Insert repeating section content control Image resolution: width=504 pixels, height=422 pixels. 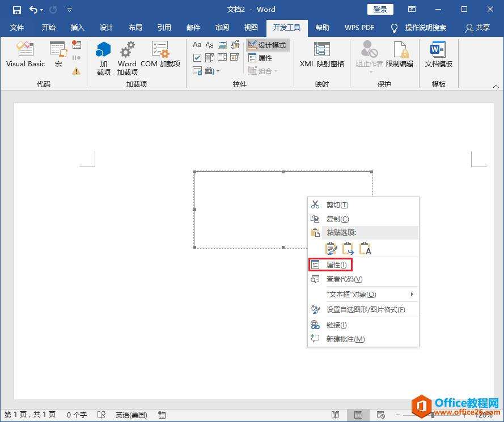(x=197, y=71)
